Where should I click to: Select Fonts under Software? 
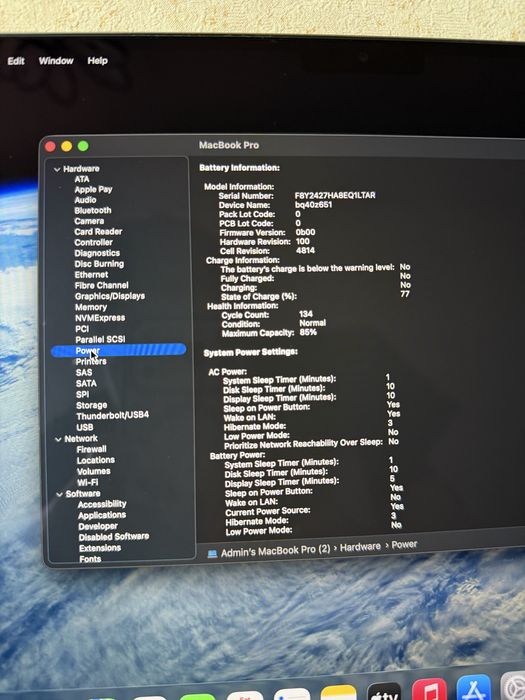click(90, 558)
